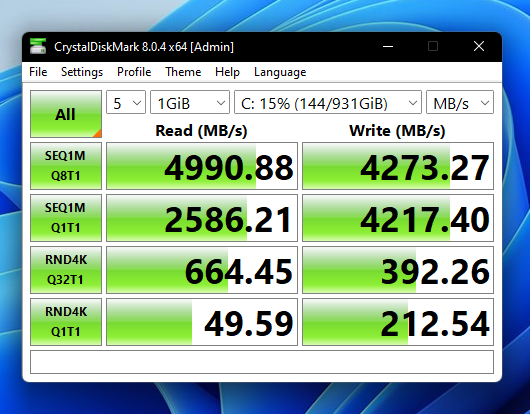Run the RND4K Q32T1 test
The height and width of the screenshot is (414, 530).
[66, 270]
